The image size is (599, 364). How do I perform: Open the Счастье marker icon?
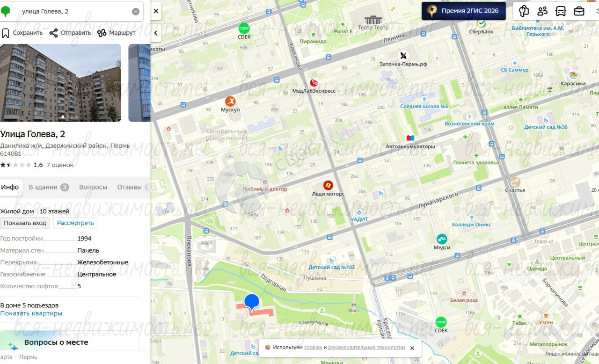click(515, 182)
